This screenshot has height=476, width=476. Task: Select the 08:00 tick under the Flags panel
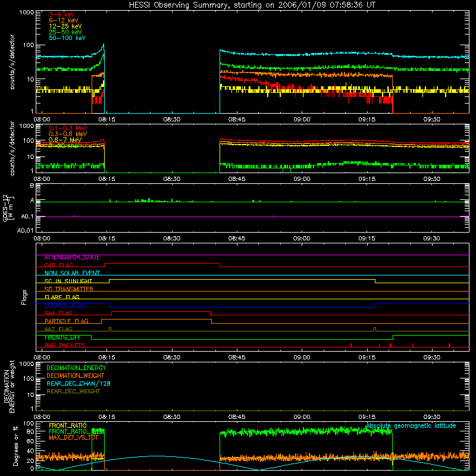[42, 358]
